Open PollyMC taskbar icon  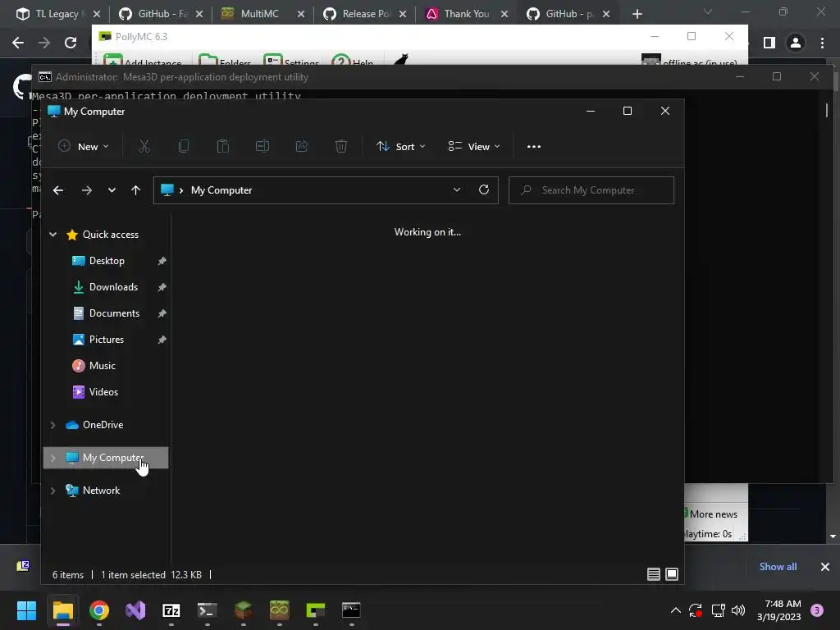(x=316, y=610)
